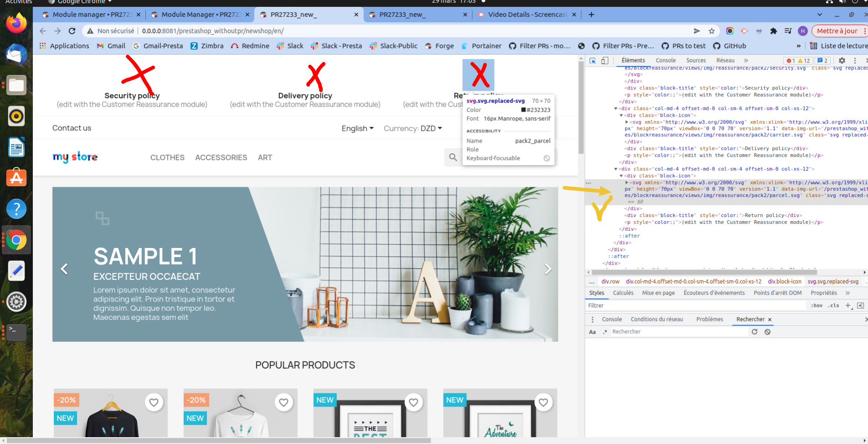The image size is (868, 444).
Task: Click the Contact us link
Action: (x=72, y=128)
